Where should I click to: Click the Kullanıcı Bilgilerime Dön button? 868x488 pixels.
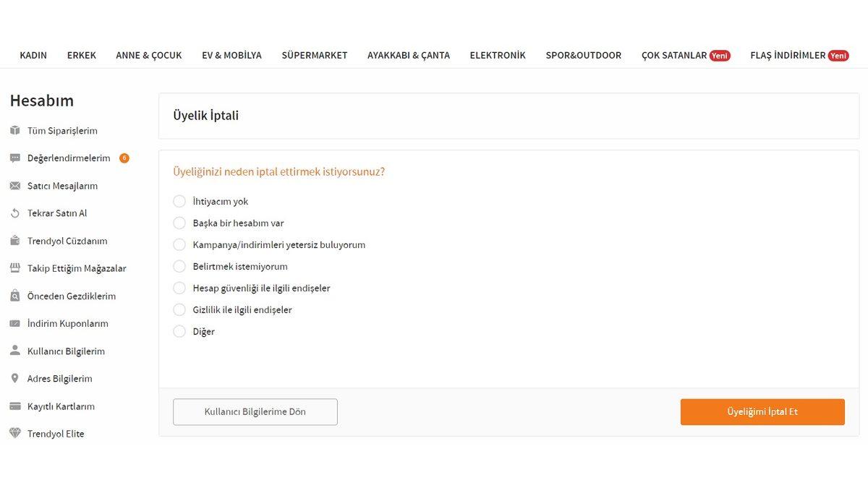255,411
